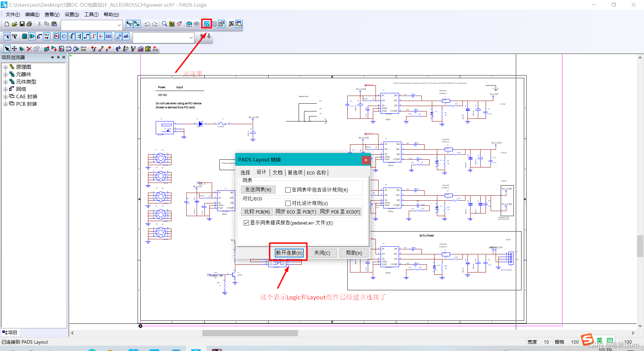The height and width of the screenshot is (351, 644).
Task: Click the 发送网表(N) button
Action: pos(258,190)
